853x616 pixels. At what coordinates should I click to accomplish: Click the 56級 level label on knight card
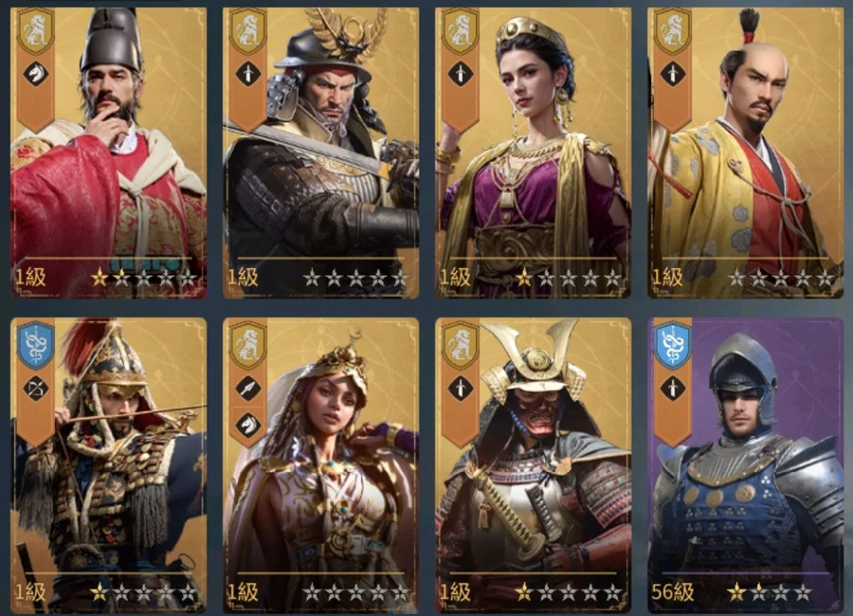[672, 592]
